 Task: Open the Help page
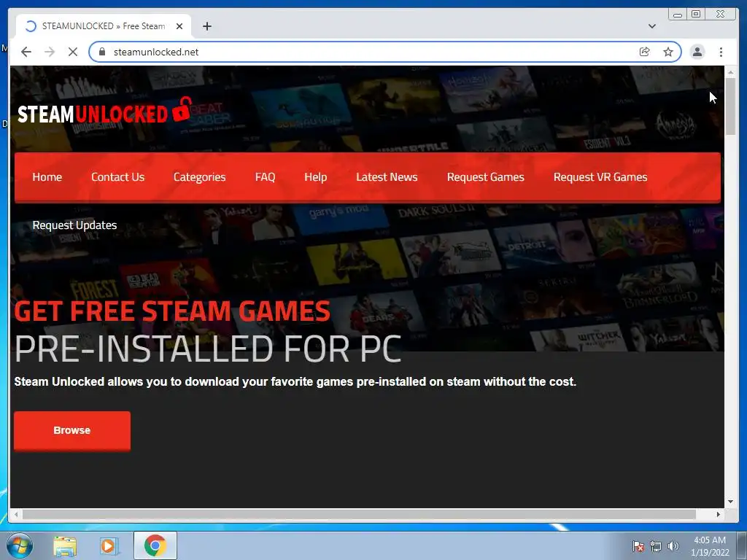click(315, 177)
